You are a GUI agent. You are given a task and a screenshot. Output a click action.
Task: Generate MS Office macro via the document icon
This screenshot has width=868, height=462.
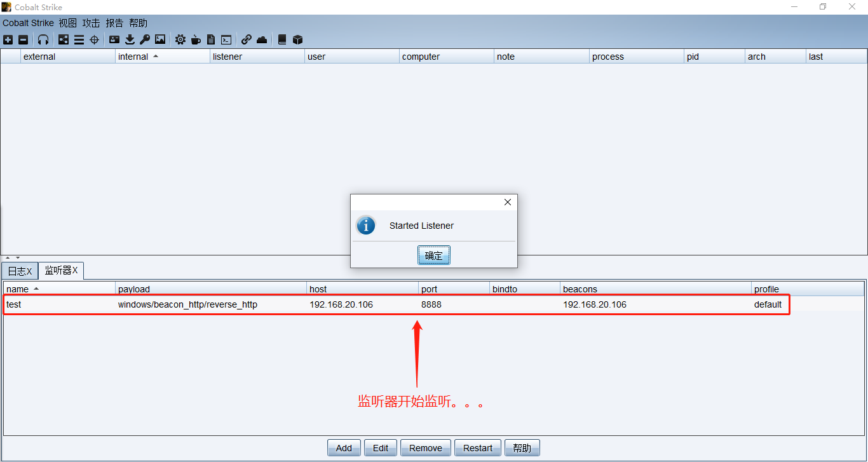pos(211,39)
